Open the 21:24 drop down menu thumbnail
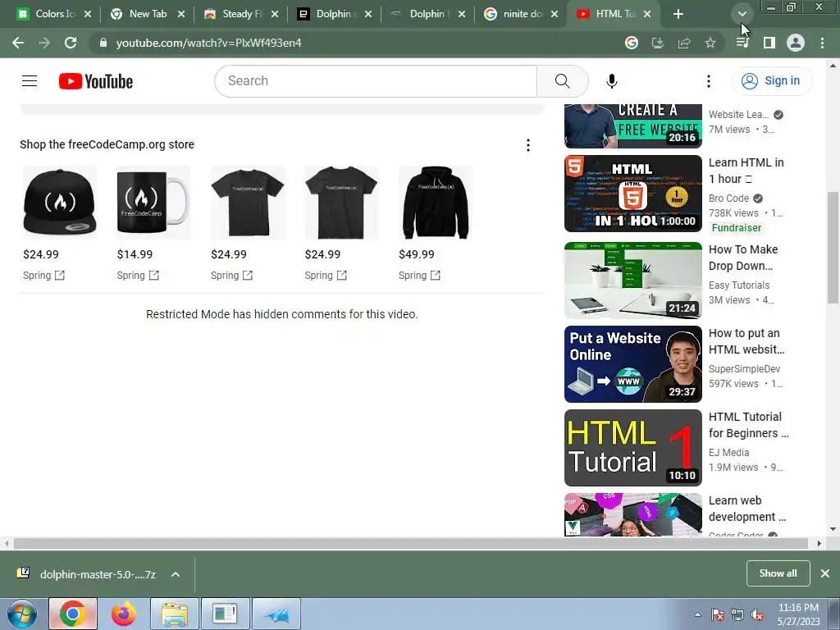Image resolution: width=840 pixels, height=630 pixels. [632, 281]
